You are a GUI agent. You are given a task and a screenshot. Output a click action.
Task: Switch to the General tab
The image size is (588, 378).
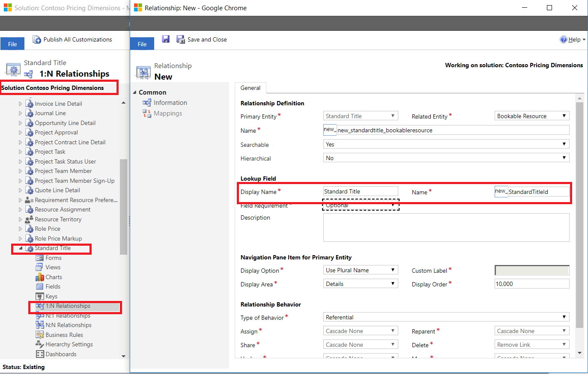click(x=250, y=88)
